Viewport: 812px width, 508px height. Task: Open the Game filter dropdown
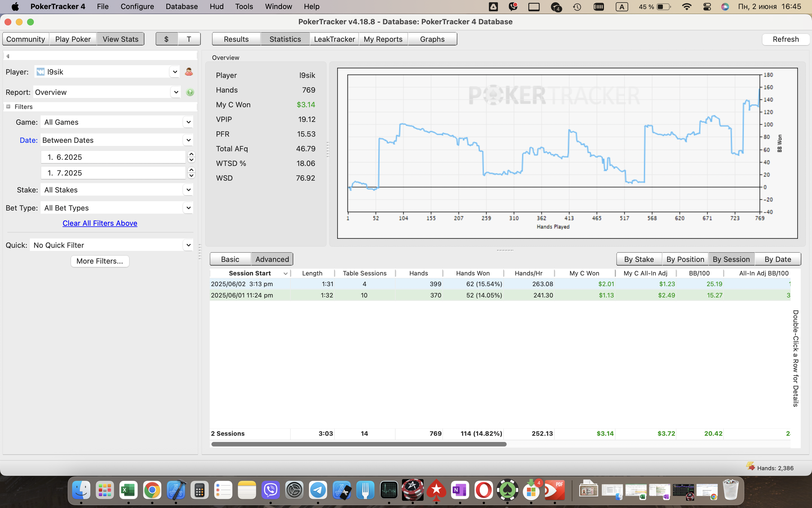coord(188,122)
